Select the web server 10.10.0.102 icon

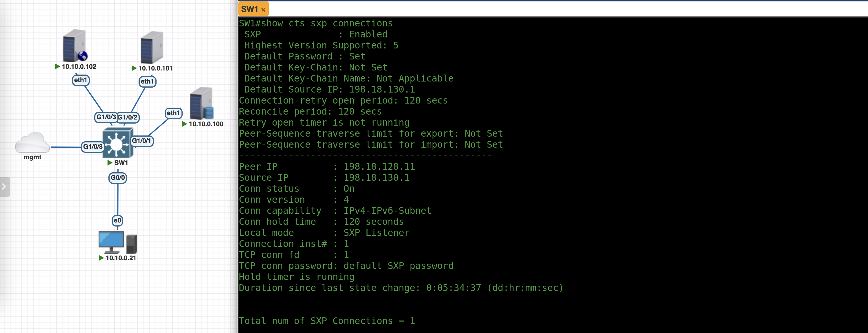(75, 46)
